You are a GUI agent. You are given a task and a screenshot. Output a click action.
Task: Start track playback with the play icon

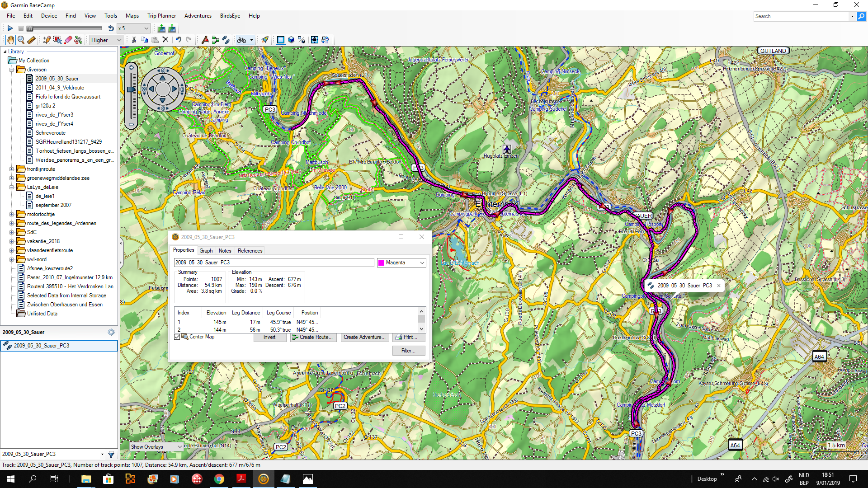click(x=10, y=28)
